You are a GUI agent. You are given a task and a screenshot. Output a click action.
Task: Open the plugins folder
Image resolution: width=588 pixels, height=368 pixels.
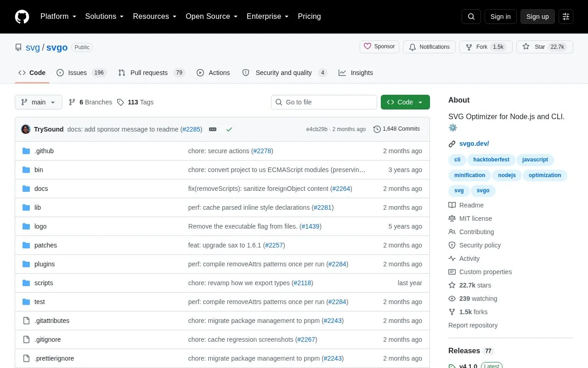tap(45, 264)
